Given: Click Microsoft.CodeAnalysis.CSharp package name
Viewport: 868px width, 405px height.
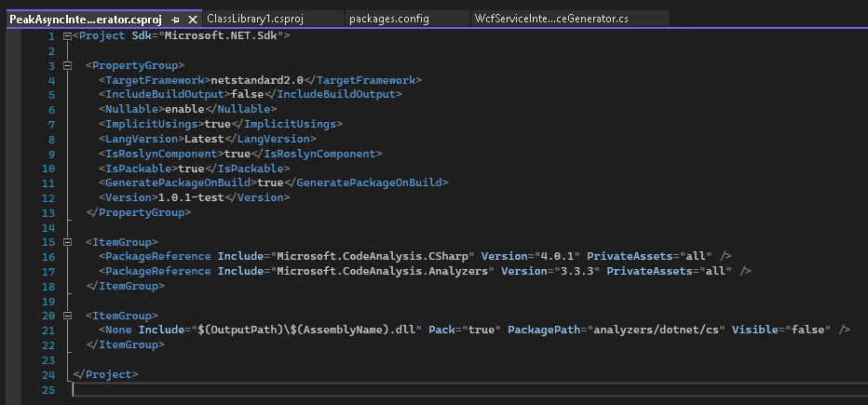Looking at the screenshot, I should (373, 256).
